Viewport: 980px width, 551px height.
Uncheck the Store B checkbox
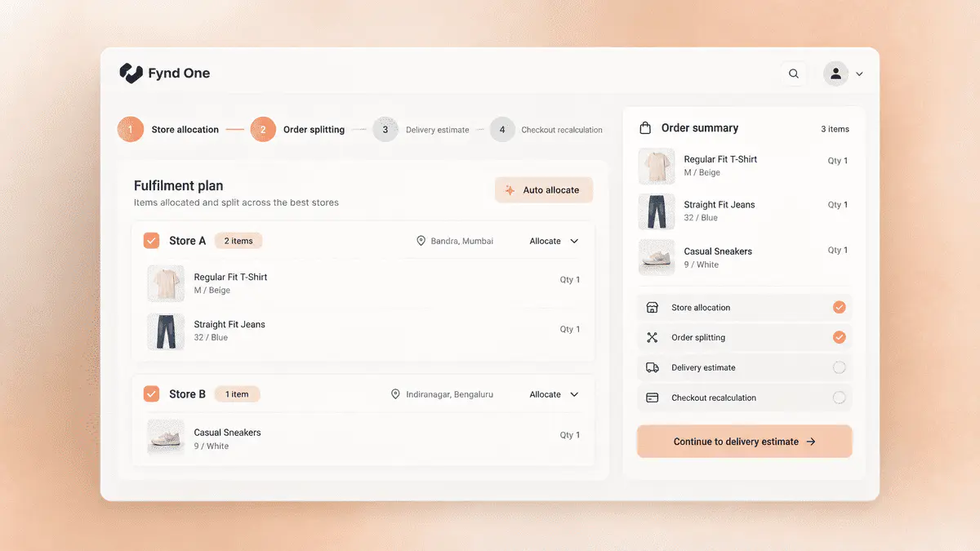pyautogui.click(x=151, y=394)
